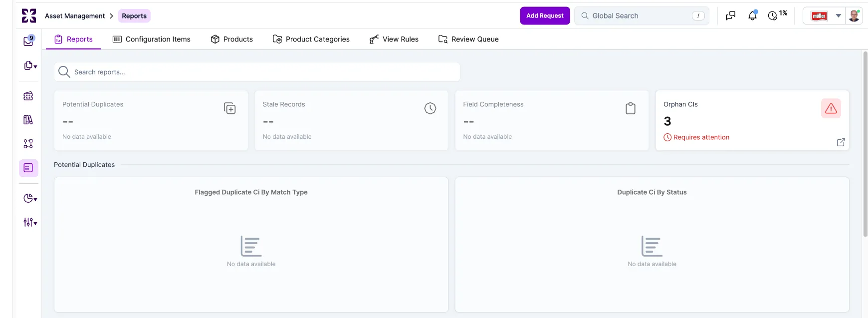Open Orphan CIs external link icon
The height and width of the screenshot is (318, 868).
pyautogui.click(x=841, y=142)
